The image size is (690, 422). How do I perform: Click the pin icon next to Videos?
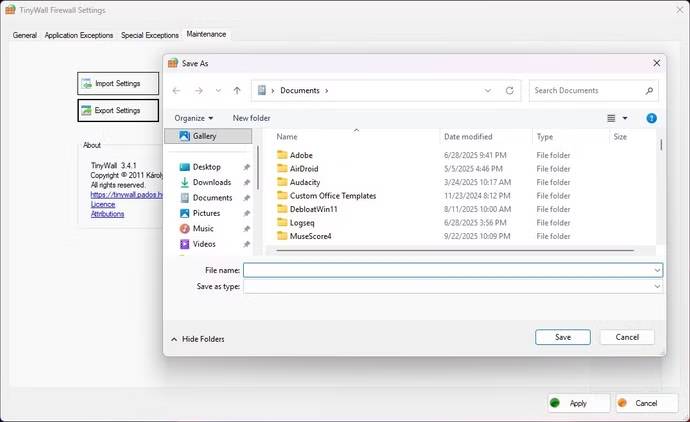coord(246,244)
